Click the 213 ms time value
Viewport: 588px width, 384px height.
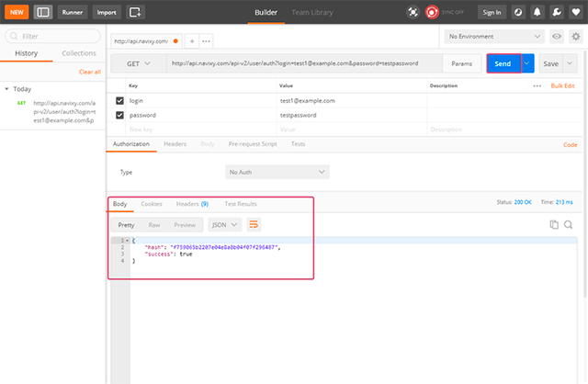564,202
